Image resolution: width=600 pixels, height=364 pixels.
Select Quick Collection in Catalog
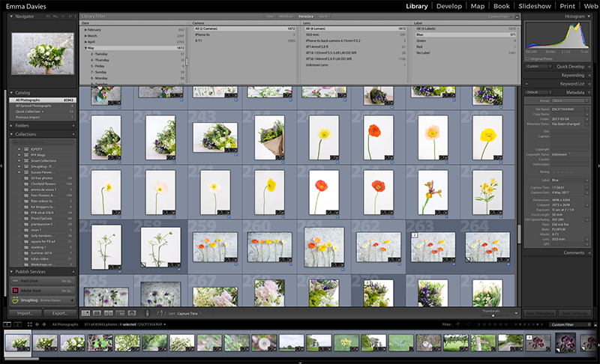click(x=43, y=112)
